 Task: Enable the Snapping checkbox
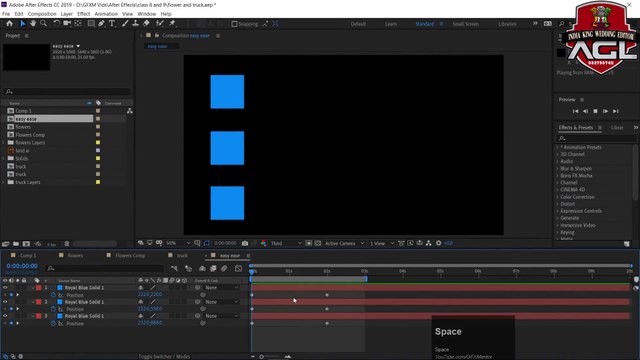coord(234,24)
